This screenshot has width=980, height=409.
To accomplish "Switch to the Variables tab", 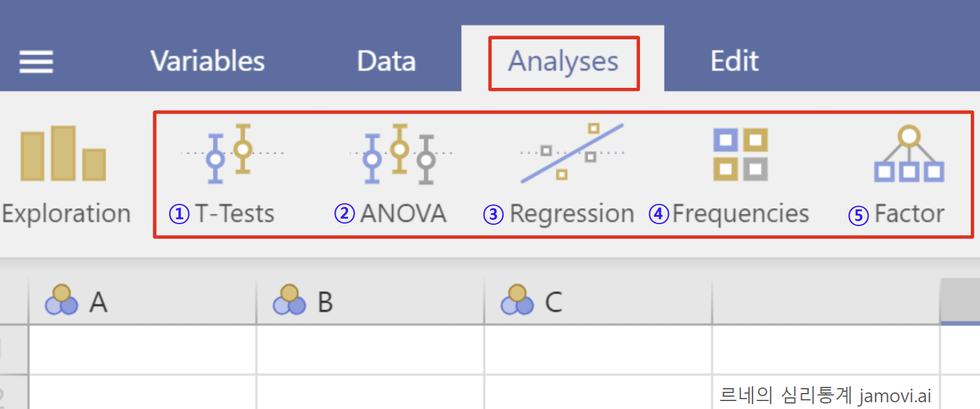I will [x=208, y=61].
